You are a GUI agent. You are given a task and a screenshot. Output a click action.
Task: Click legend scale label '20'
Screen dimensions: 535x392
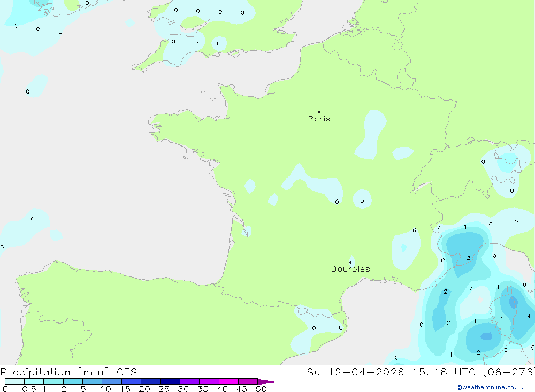click(x=144, y=389)
